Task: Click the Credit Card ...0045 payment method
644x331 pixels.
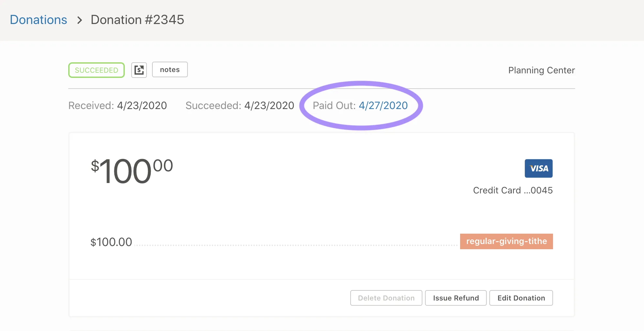Action: [513, 190]
